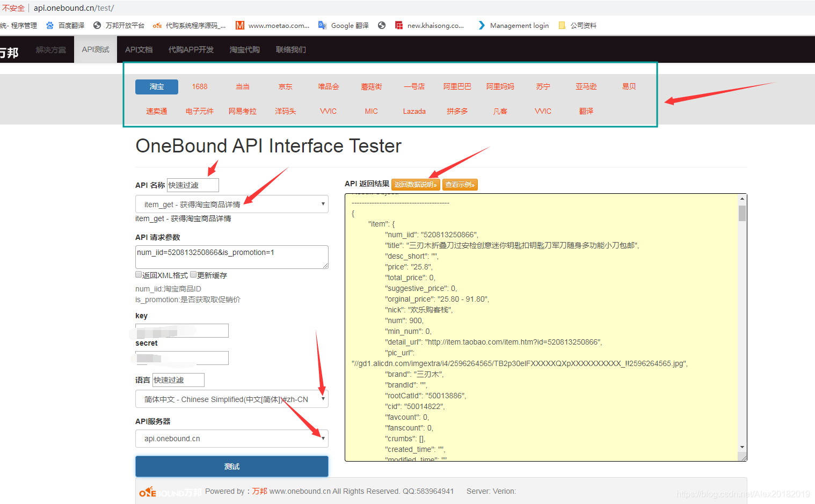Open the www.moetao.com bookmark
This screenshot has height=504, width=815.
point(273,25)
